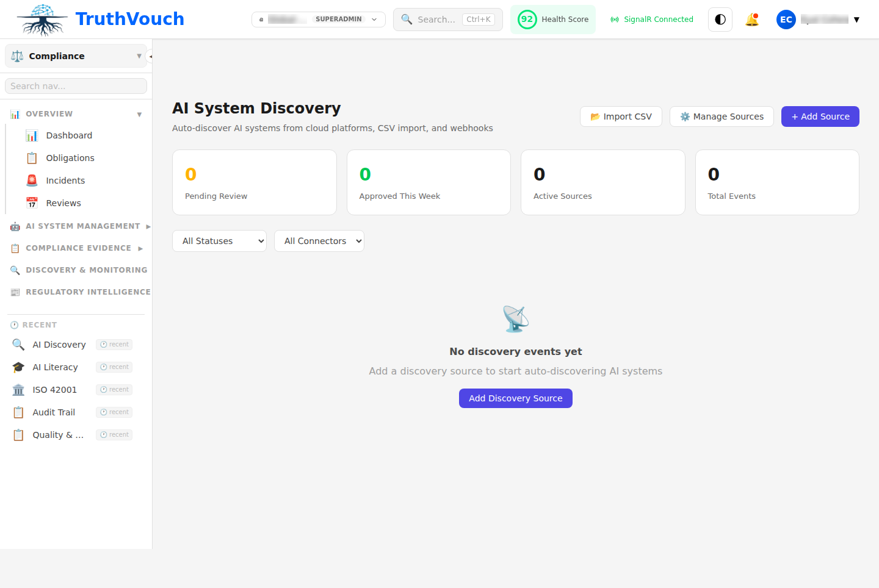
Task: Click the SignalR Connected status indicator
Action: pos(651,19)
